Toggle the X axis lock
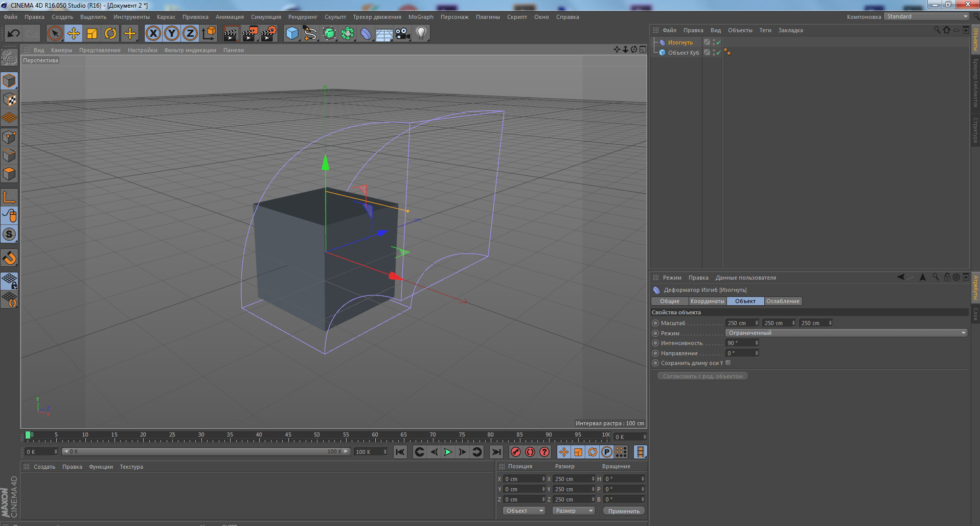Viewport: 980px width, 526px height. coord(153,34)
